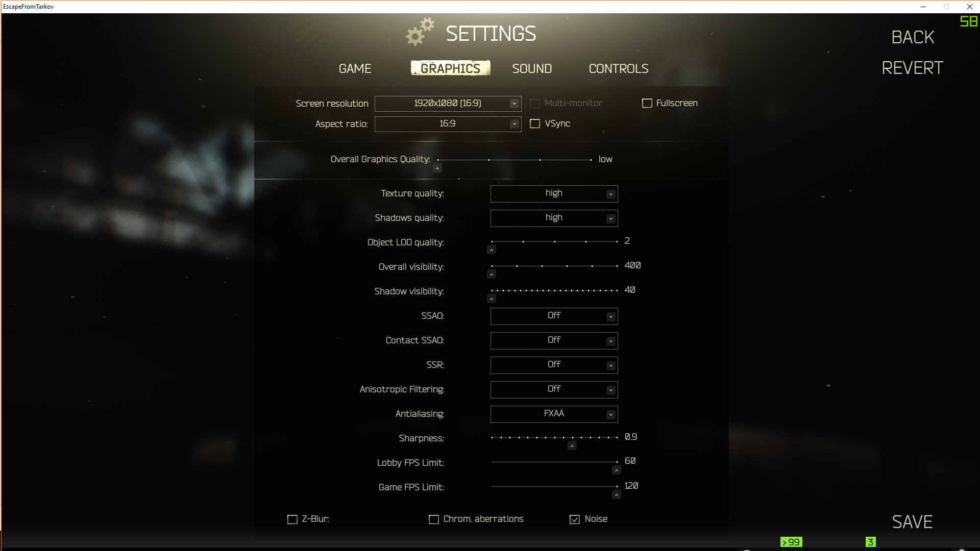Toggle the VSync checkbox on
Viewport: 980px width, 551px height.
tap(535, 123)
